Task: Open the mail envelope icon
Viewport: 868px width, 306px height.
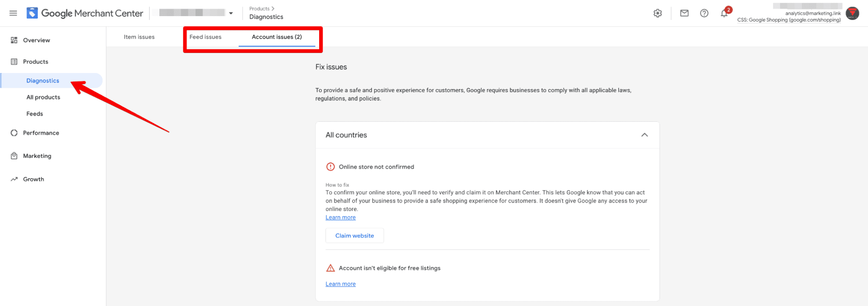Action: point(684,13)
